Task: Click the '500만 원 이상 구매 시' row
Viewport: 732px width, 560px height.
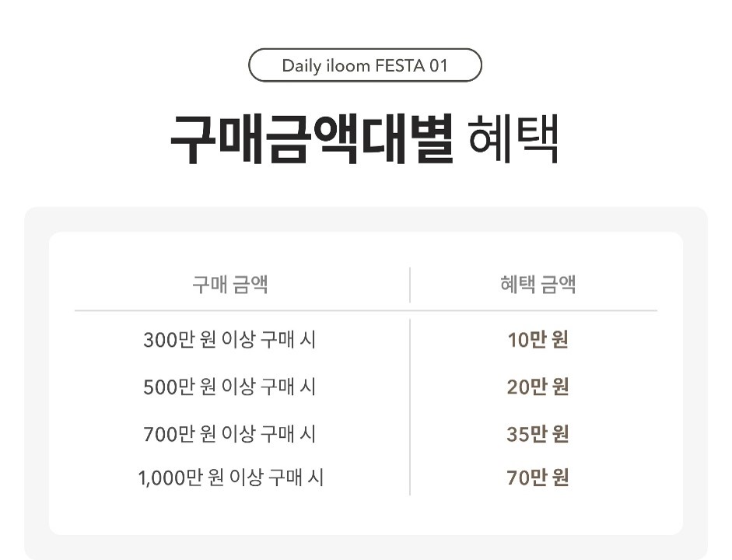Action: pos(229,387)
